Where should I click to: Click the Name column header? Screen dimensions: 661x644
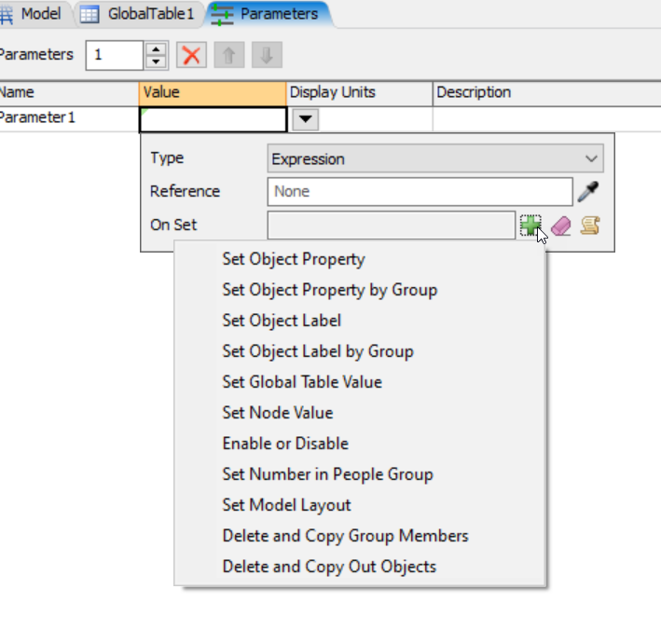pyautogui.click(x=69, y=93)
